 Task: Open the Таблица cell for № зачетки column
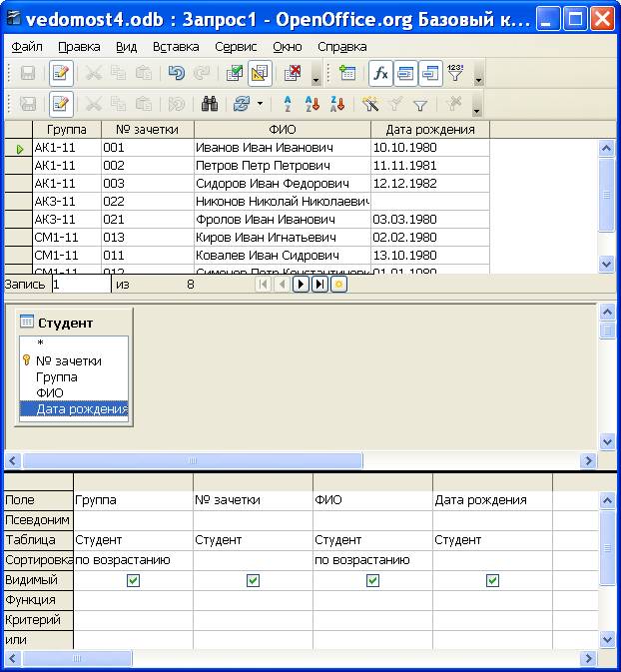(252, 540)
